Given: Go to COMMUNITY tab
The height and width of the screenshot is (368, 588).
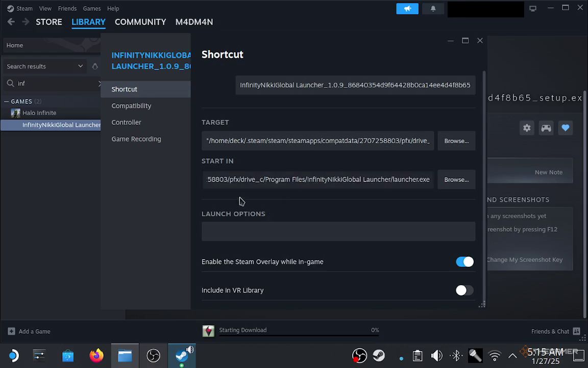Looking at the screenshot, I should pyautogui.click(x=140, y=22).
